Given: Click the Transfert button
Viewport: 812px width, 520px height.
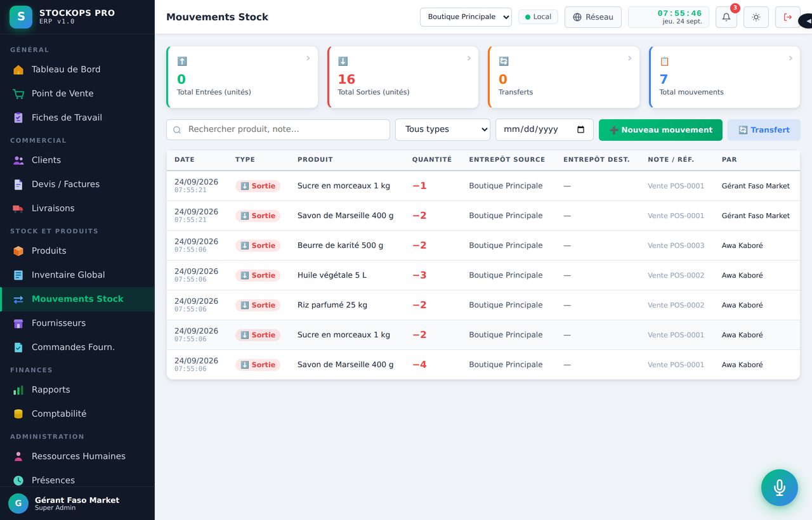Looking at the screenshot, I should coord(764,130).
